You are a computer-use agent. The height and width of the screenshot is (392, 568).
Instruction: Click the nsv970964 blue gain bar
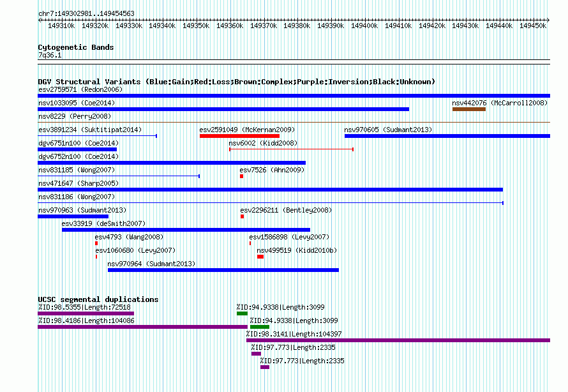click(223, 270)
